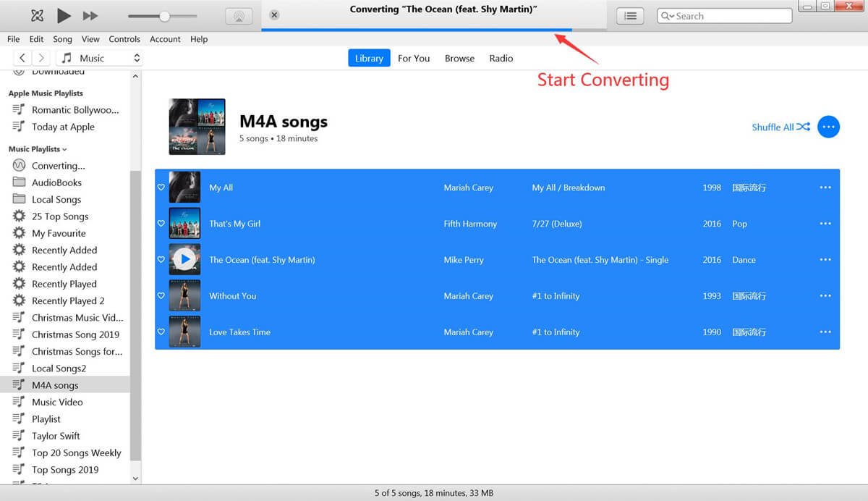Switch to the Library tab
The height and width of the screenshot is (501, 868).
tap(369, 58)
